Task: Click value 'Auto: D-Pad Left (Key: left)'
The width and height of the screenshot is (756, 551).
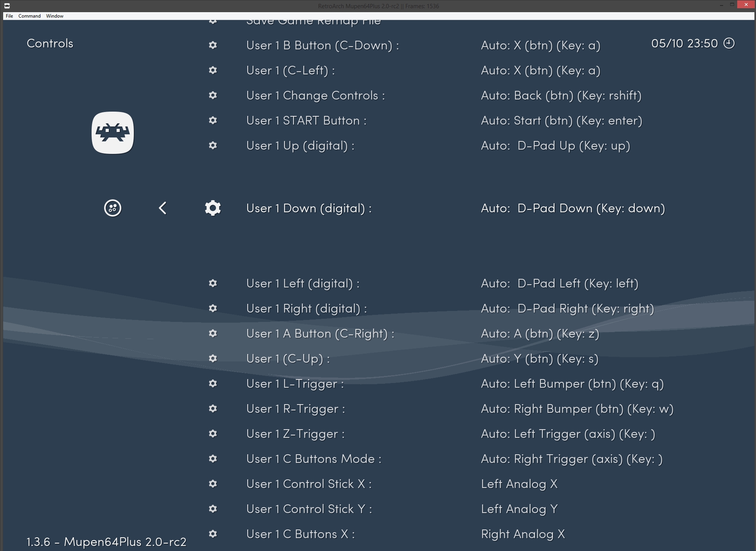Action: point(560,284)
